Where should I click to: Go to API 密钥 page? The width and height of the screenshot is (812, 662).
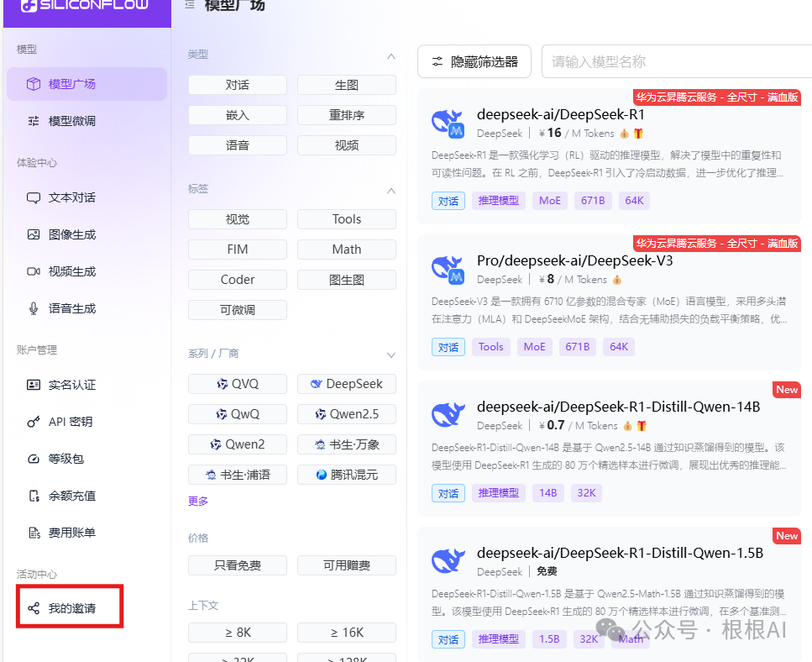[x=86, y=422]
